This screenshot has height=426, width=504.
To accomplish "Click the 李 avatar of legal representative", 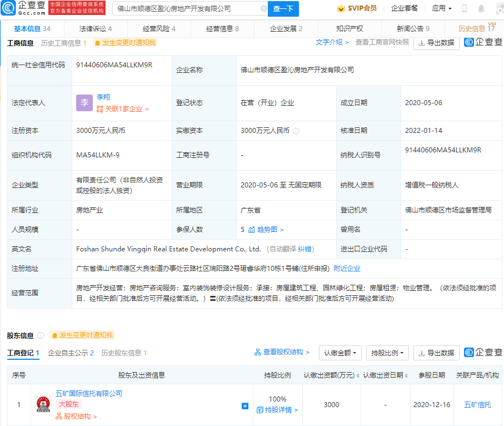I will tap(84, 103).
